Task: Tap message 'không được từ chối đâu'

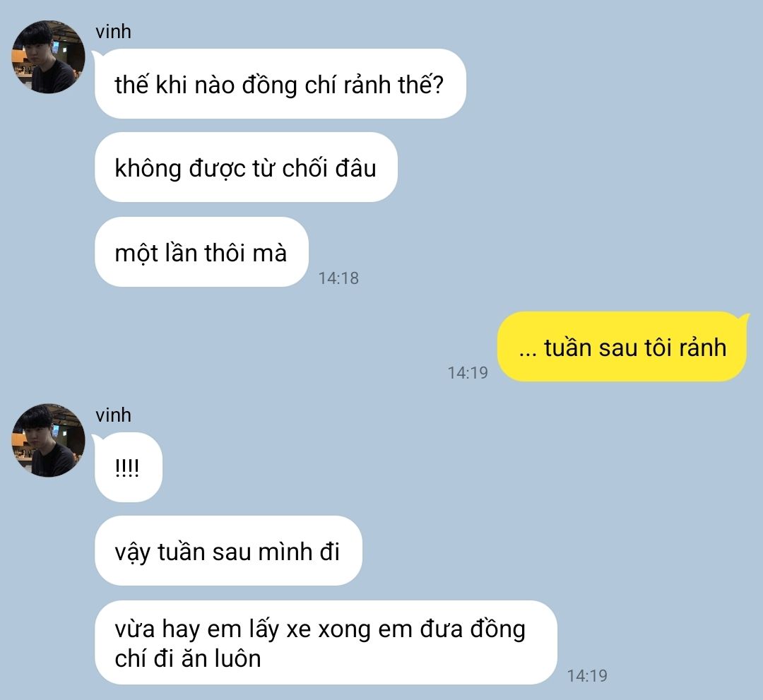Action: click(x=246, y=167)
